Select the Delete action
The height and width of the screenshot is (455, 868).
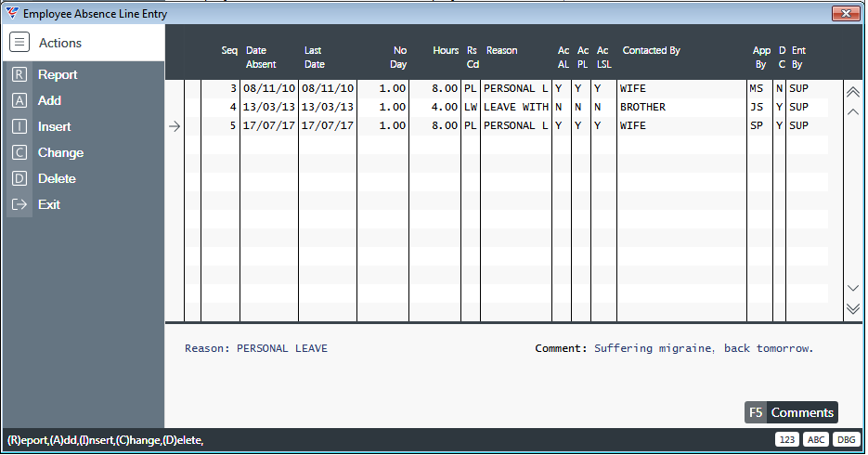[x=57, y=178]
